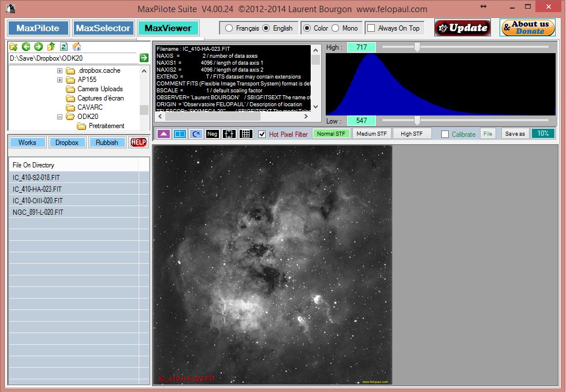Screen dimensions: 566x392
Task: Select Français language option
Action: 229,28
